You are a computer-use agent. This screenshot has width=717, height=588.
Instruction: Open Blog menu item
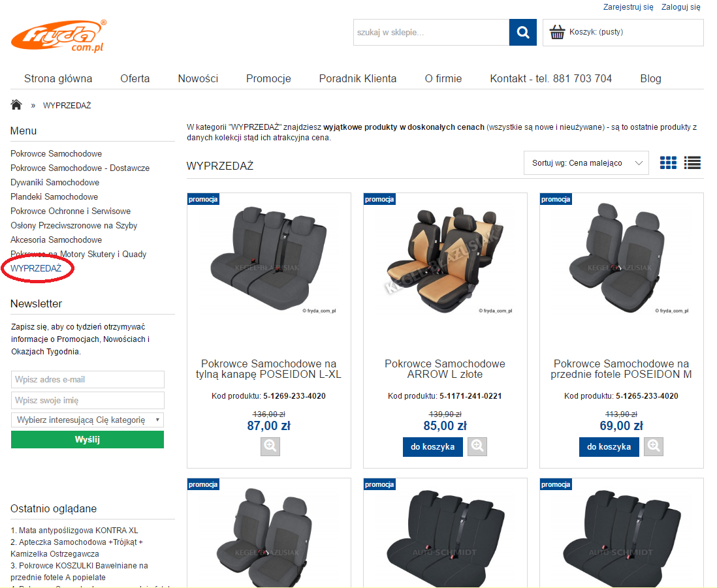[650, 78]
